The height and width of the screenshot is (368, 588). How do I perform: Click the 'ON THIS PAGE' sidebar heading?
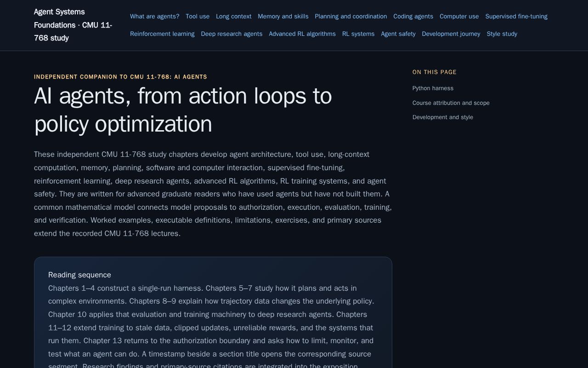(x=435, y=72)
